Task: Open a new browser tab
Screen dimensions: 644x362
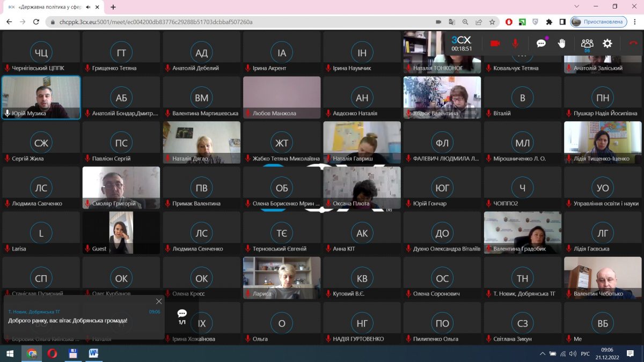Action: [x=113, y=7]
